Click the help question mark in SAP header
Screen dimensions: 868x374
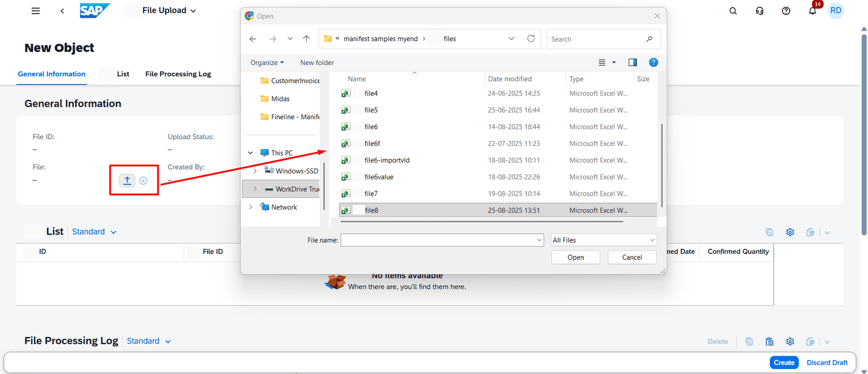click(786, 11)
